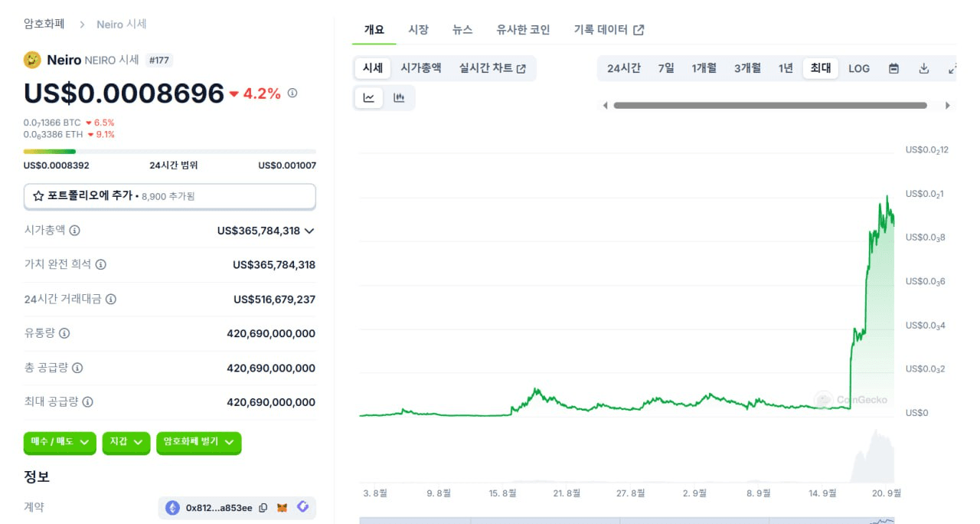Click the download chart data icon

pyautogui.click(x=924, y=68)
